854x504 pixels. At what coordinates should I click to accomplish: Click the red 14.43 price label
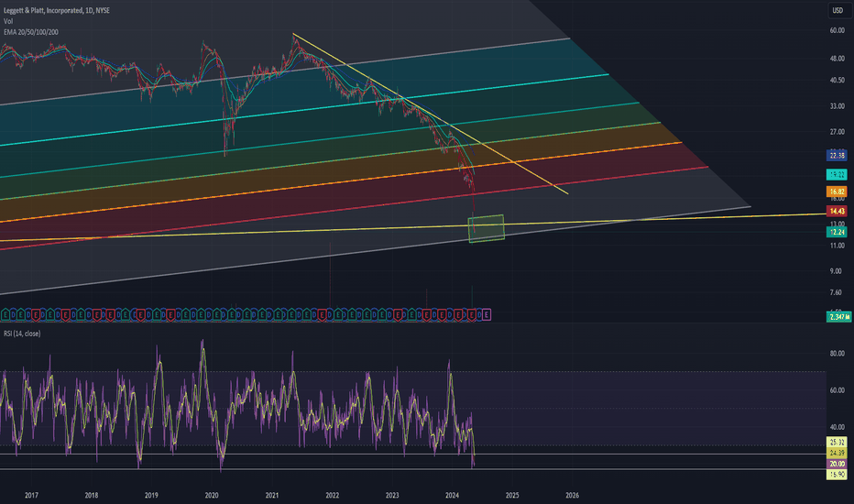837,211
